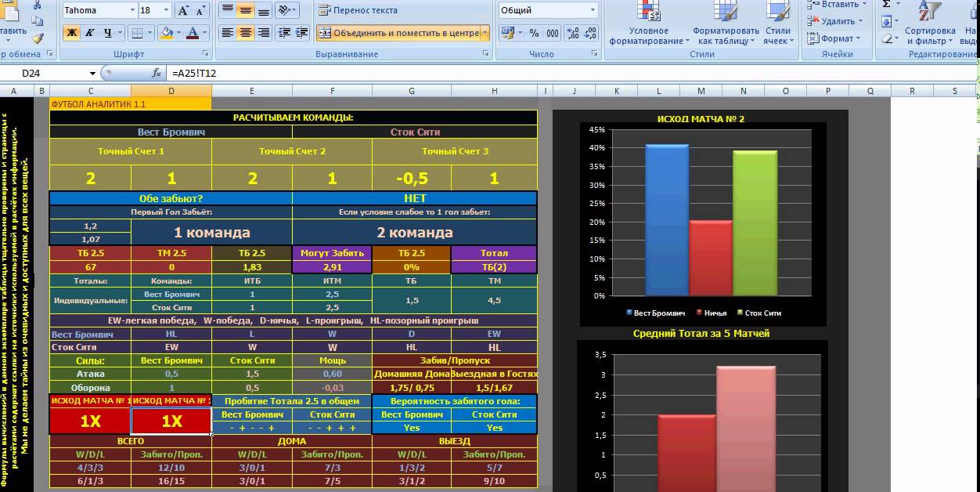Toggle bold Ж formatting
The width and height of the screenshot is (980, 492).
coord(71,33)
